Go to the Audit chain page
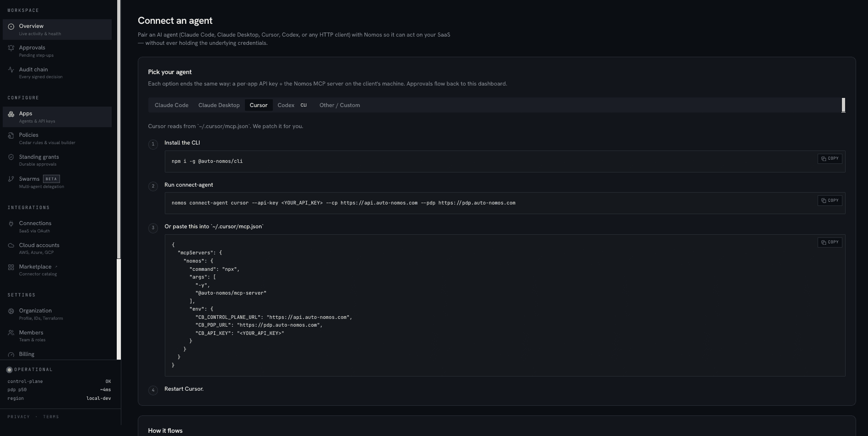This screenshot has height=436, width=868. (57, 73)
